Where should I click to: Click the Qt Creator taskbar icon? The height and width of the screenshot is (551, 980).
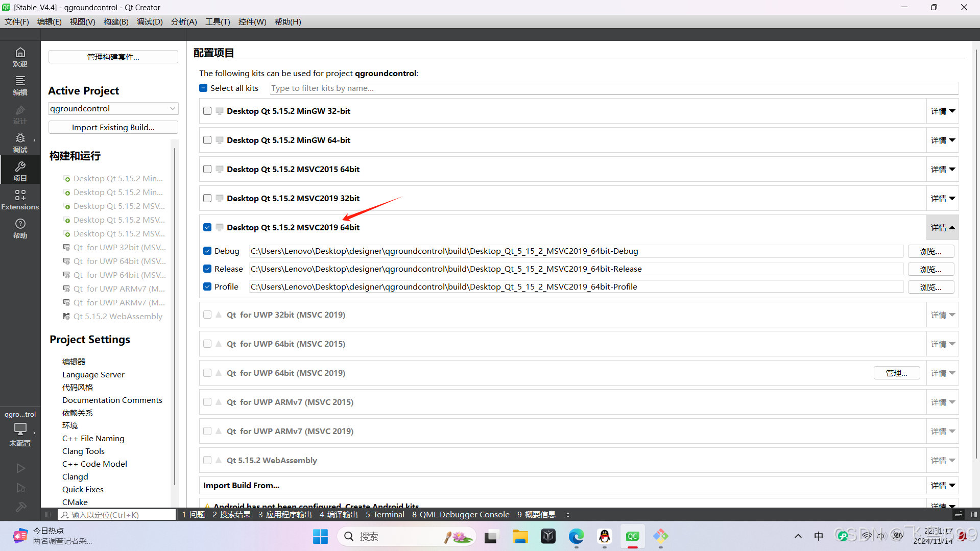(x=632, y=536)
